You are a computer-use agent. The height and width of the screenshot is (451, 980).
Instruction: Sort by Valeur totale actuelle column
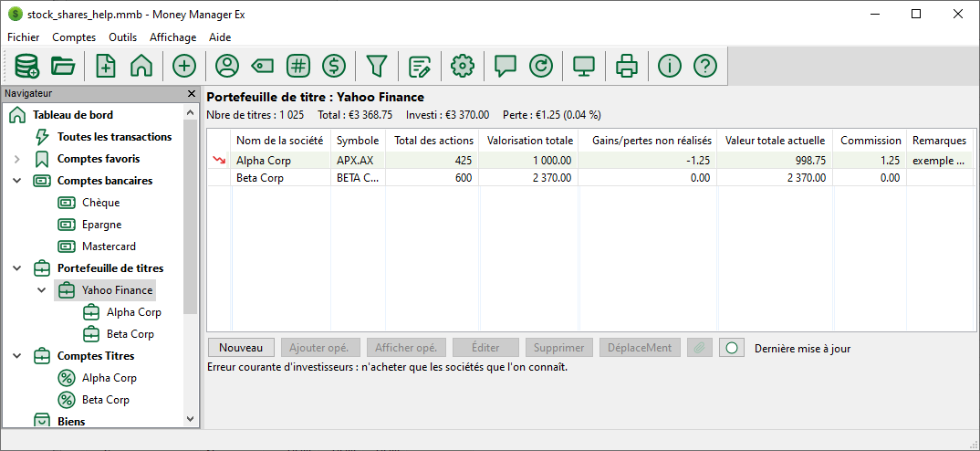click(775, 141)
